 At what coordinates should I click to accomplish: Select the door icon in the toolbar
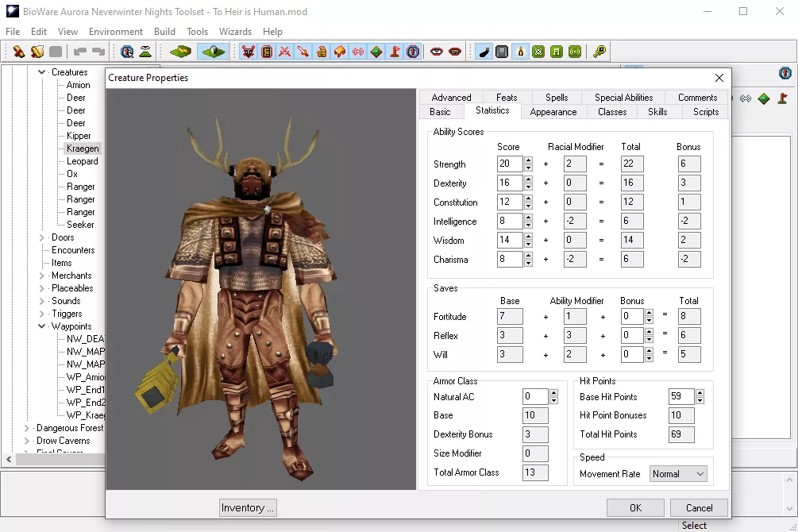tap(267, 52)
